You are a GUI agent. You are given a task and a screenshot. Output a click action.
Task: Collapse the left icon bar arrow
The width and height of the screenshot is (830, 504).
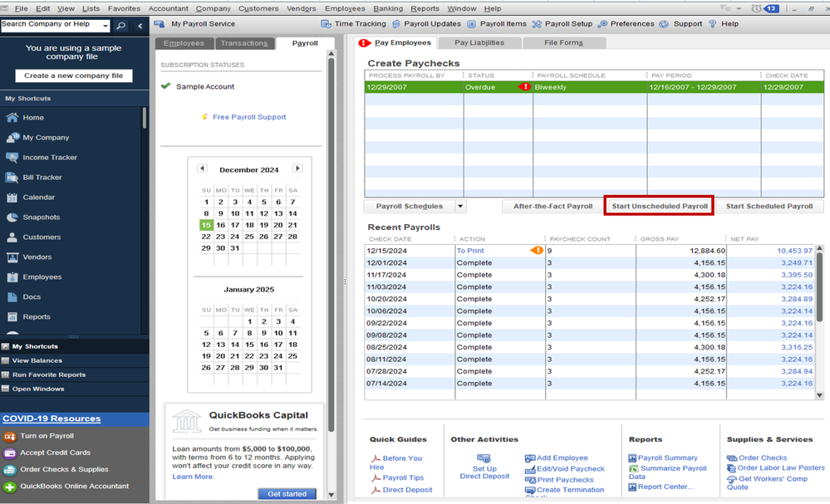pyautogui.click(x=140, y=26)
